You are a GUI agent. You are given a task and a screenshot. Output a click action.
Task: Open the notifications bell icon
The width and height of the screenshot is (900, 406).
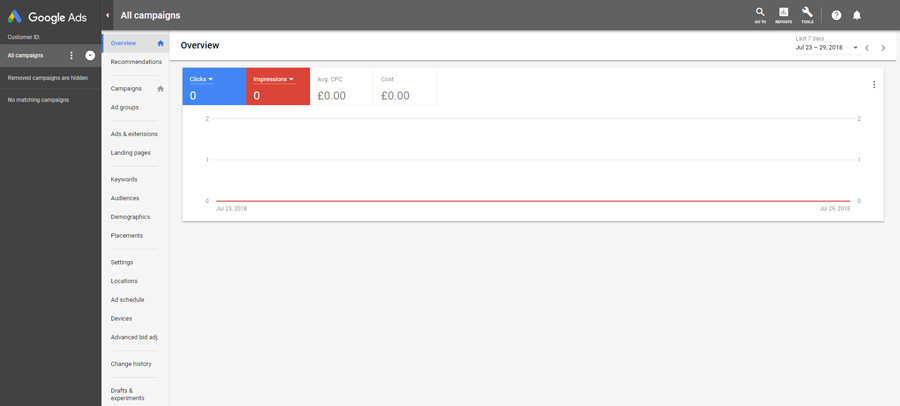[x=856, y=16]
